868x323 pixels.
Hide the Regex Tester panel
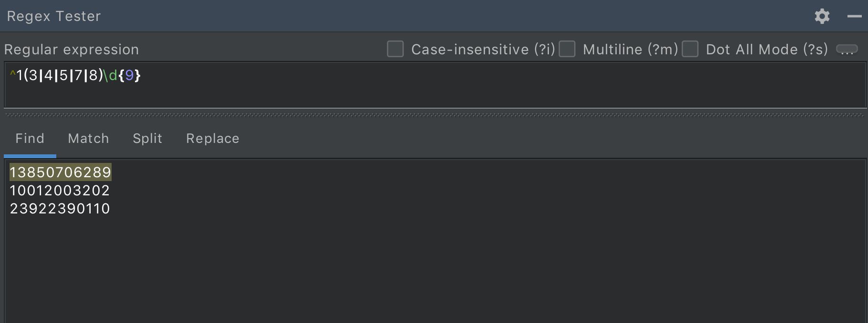pyautogui.click(x=854, y=16)
